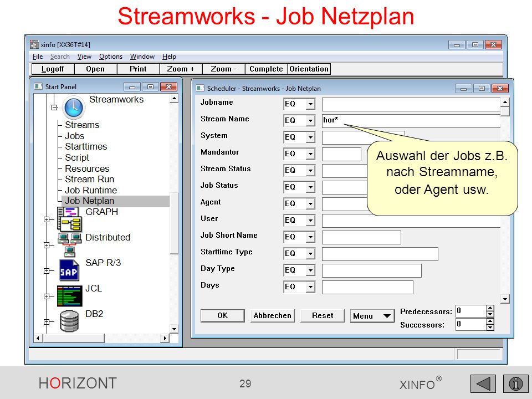Viewport: 532px width, 399px height.
Task: Click the Zoom - toolbar button
Action: tap(223, 69)
